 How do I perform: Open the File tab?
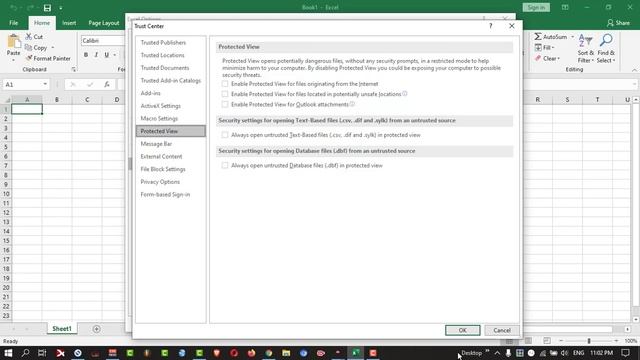tap(13, 23)
